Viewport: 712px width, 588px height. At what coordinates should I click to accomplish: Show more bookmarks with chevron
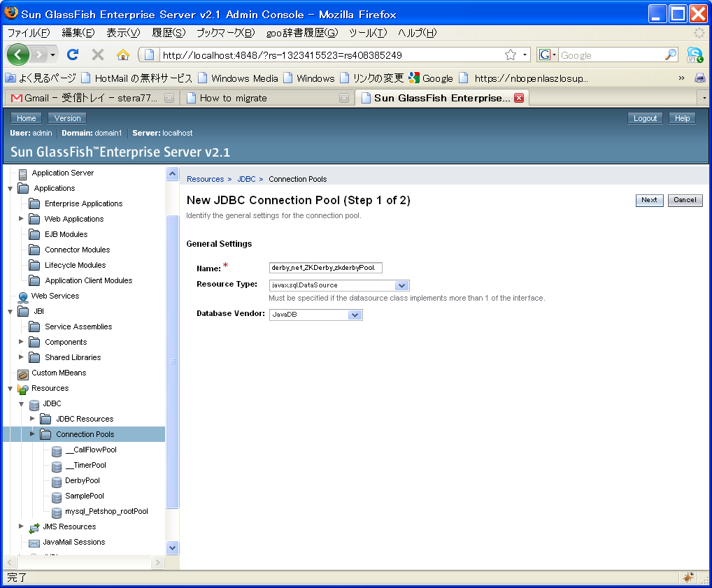[681, 78]
